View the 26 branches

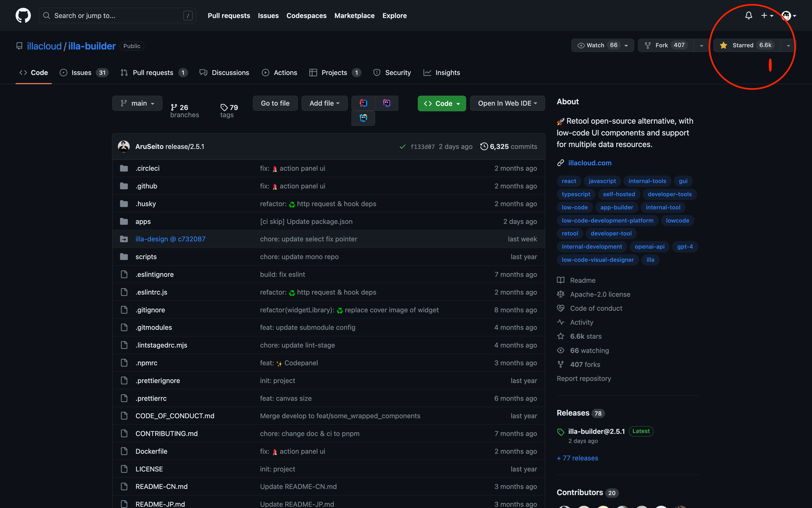(184, 111)
